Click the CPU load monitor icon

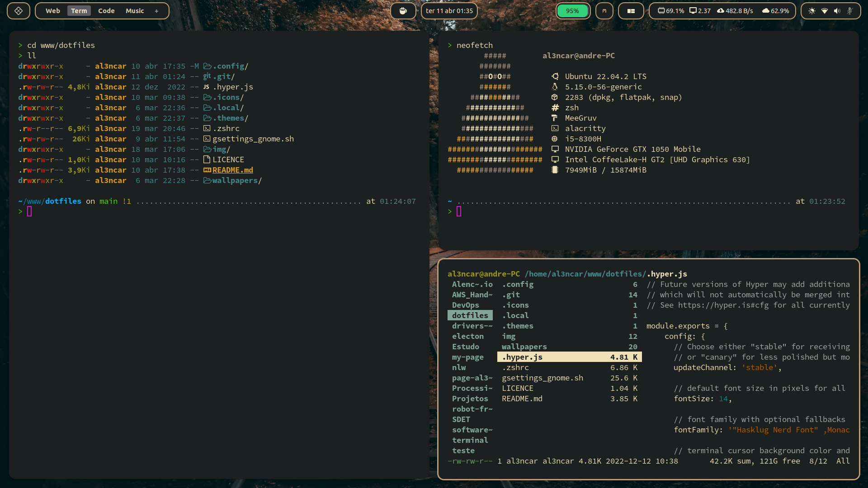click(693, 11)
